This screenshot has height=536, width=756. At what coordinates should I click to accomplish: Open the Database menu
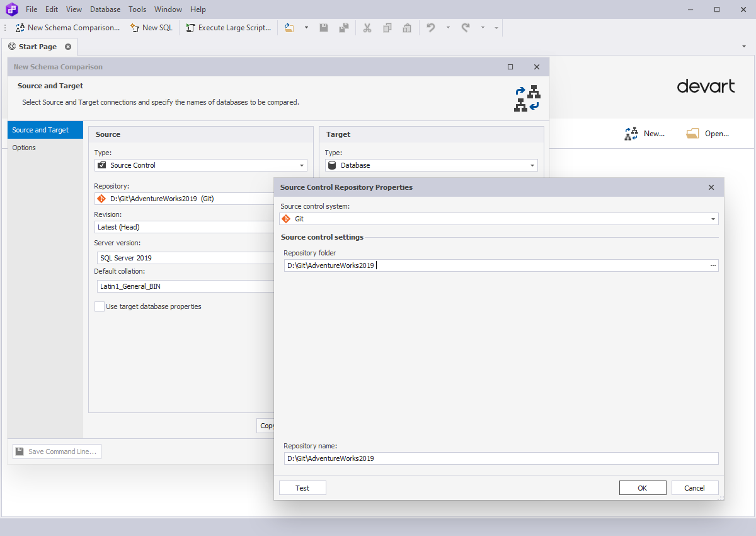click(x=105, y=9)
